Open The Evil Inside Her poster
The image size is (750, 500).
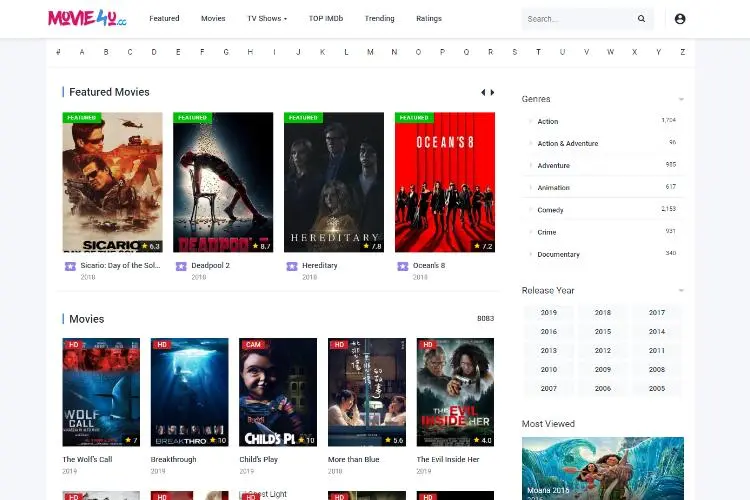pos(455,392)
